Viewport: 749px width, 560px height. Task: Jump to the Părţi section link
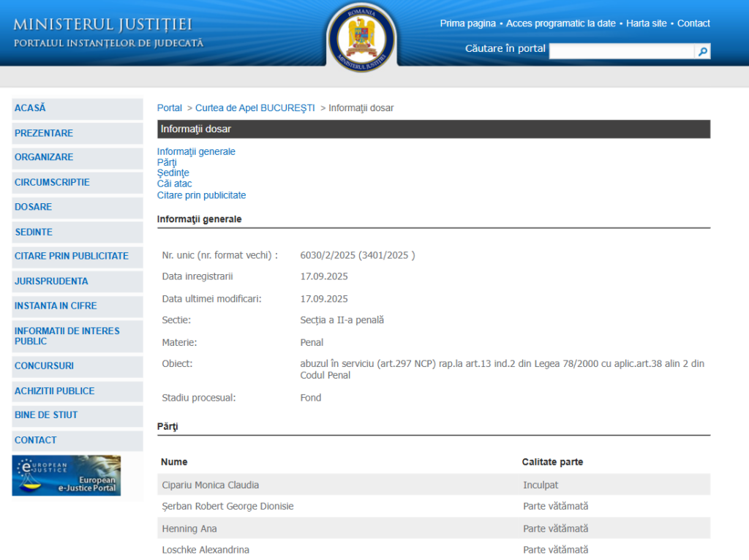[167, 162]
